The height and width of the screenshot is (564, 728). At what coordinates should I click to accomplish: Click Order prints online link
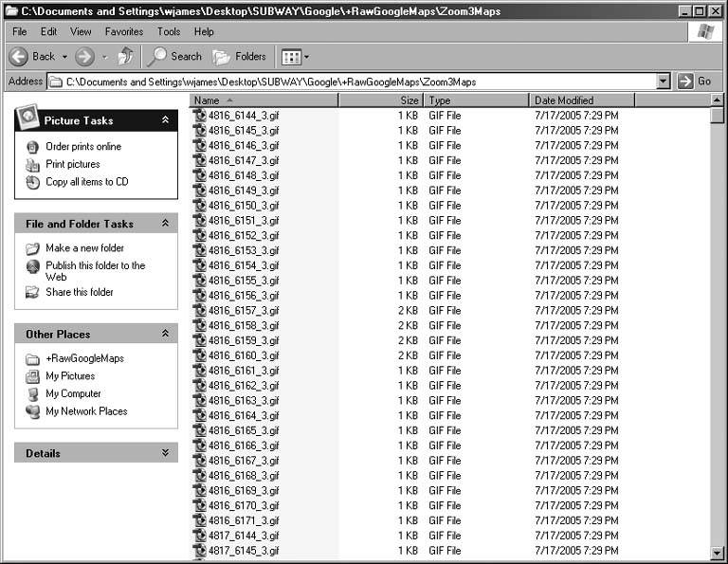[83, 147]
